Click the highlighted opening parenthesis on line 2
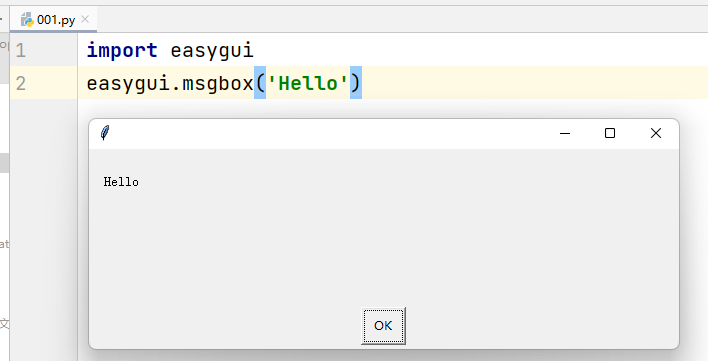Screen dimensions: 708x361 (260, 83)
